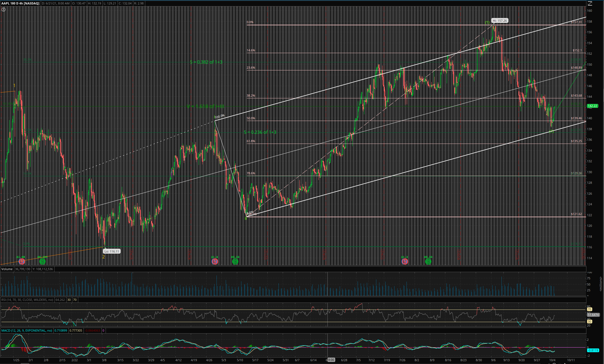
Task: Click the RSI 70 overbought level tag
Action: click(x=589, y=309)
